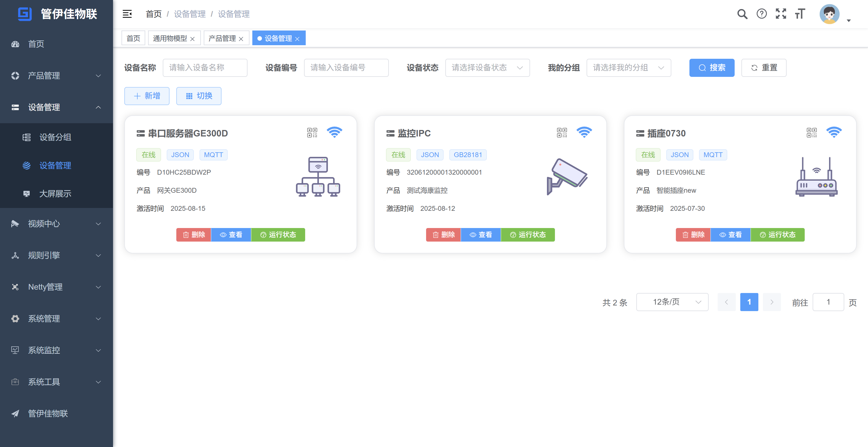View the 监控IPC device
Image resolution: width=868 pixels, height=447 pixels.
pos(481,235)
